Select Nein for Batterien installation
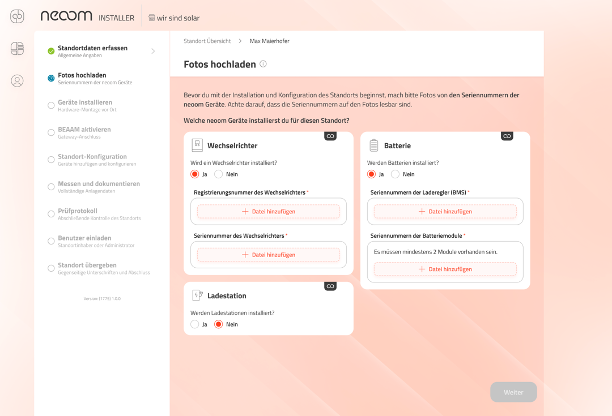 [x=395, y=174]
